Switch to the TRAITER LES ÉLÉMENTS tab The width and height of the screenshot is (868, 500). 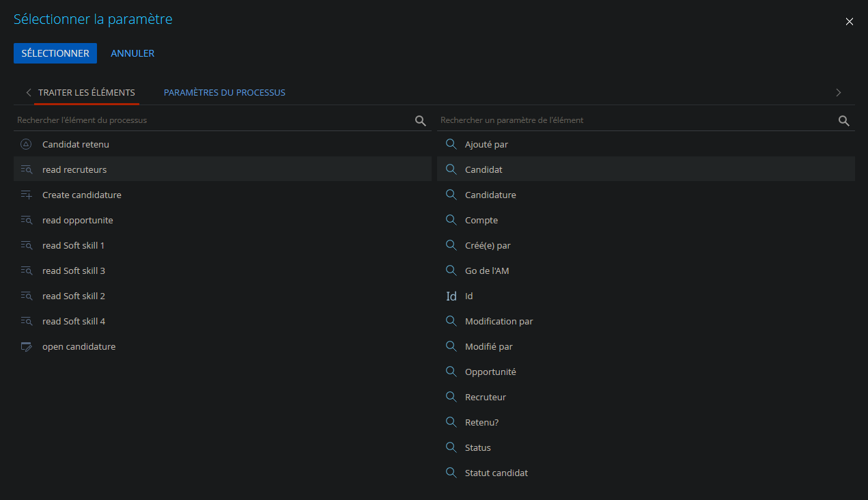pos(87,92)
